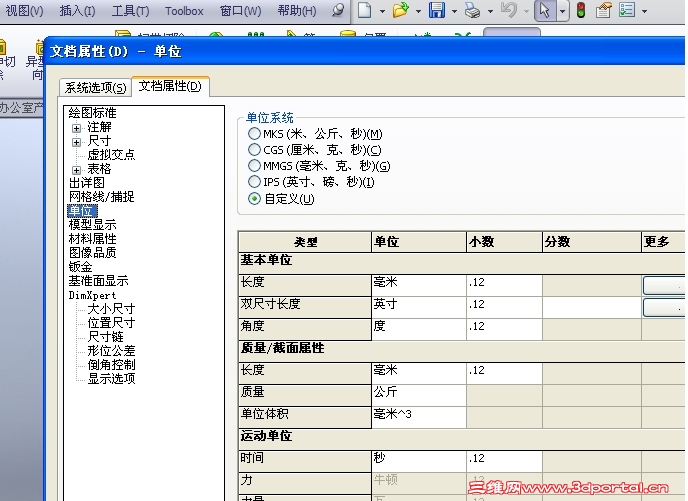This screenshot has height=501, width=688.
Task: Rebuild the model with the traffic light icon
Action: [x=581, y=10]
